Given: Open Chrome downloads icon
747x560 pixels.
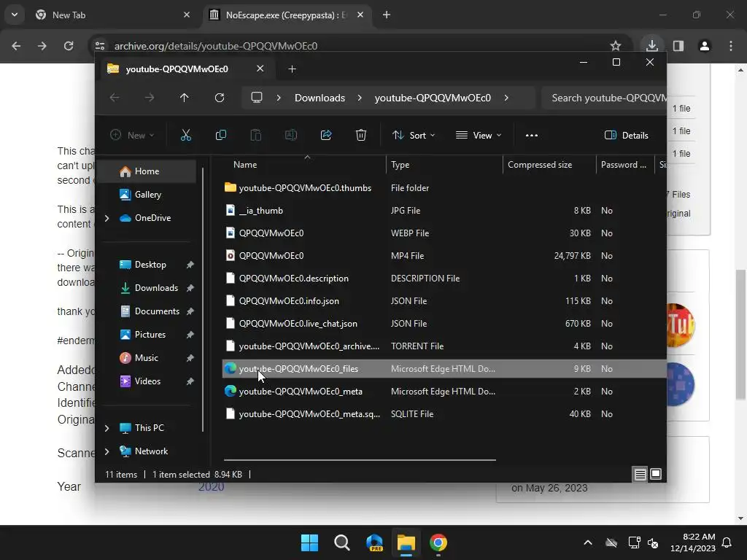Looking at the screenshot, I should [651, 46].
